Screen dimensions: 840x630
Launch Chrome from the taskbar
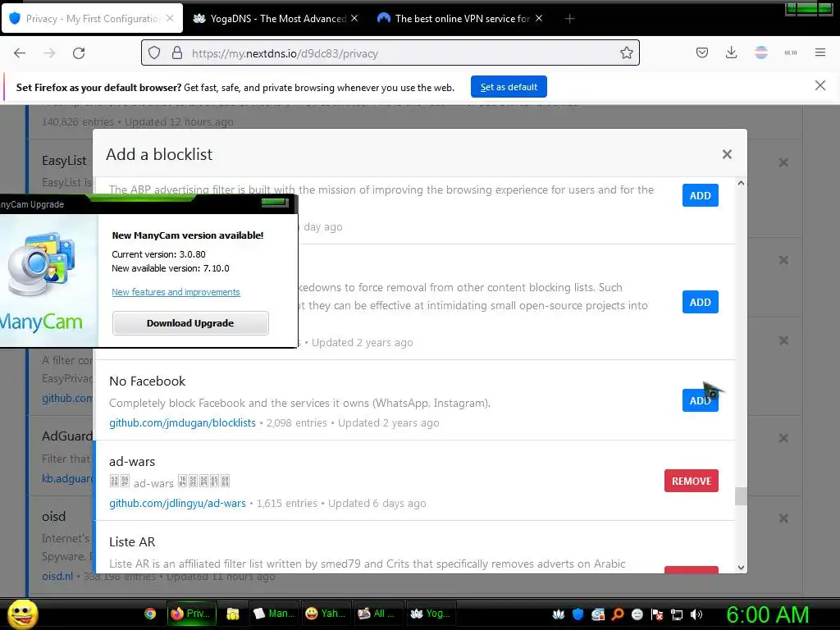tap(150, 614)
